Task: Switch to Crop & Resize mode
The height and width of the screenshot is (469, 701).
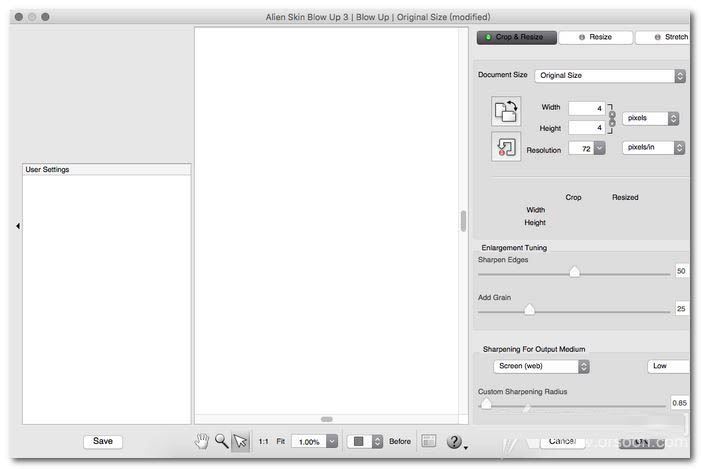Action: 517,37
